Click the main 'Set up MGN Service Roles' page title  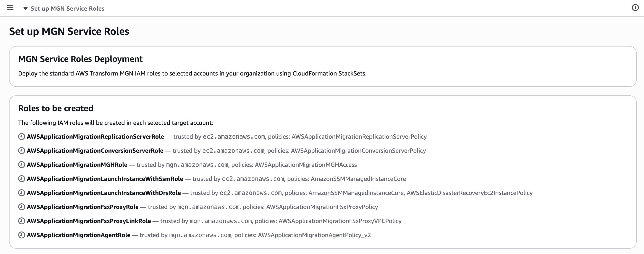[x=69, y=31]
